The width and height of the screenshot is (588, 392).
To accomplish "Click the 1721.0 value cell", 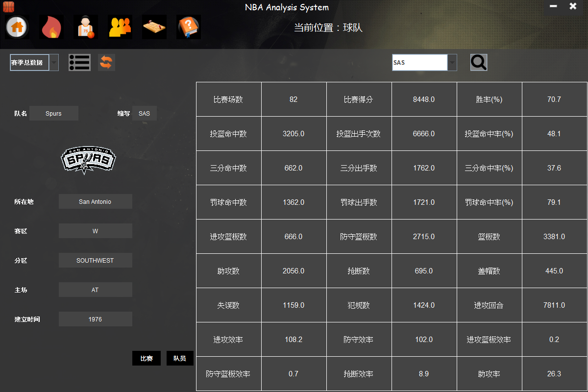I will click(x=424, y=202).
